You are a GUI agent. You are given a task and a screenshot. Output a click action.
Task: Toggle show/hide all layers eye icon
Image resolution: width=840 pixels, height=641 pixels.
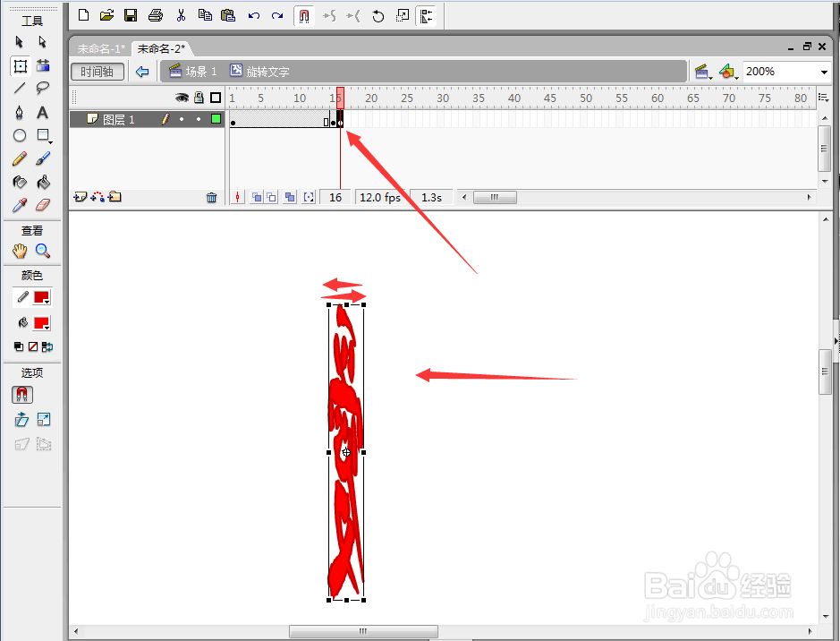coord(182,98)
